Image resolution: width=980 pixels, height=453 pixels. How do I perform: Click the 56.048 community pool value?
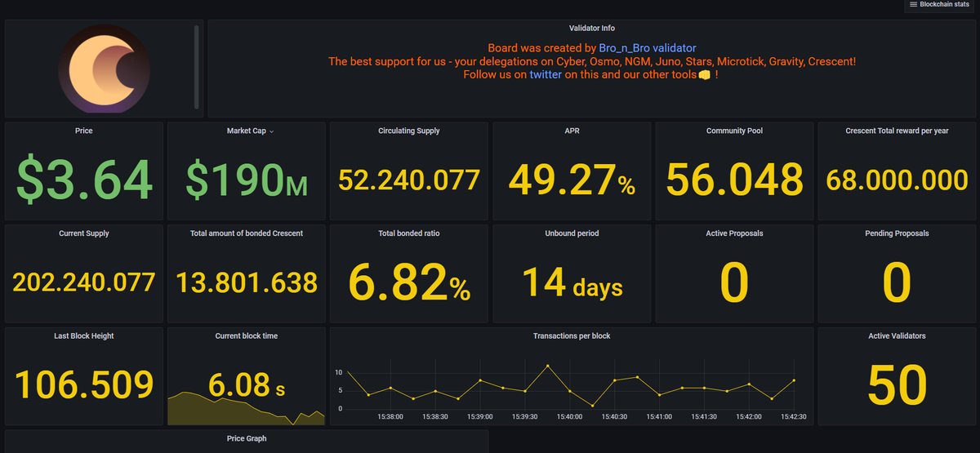tap(734, 180)
